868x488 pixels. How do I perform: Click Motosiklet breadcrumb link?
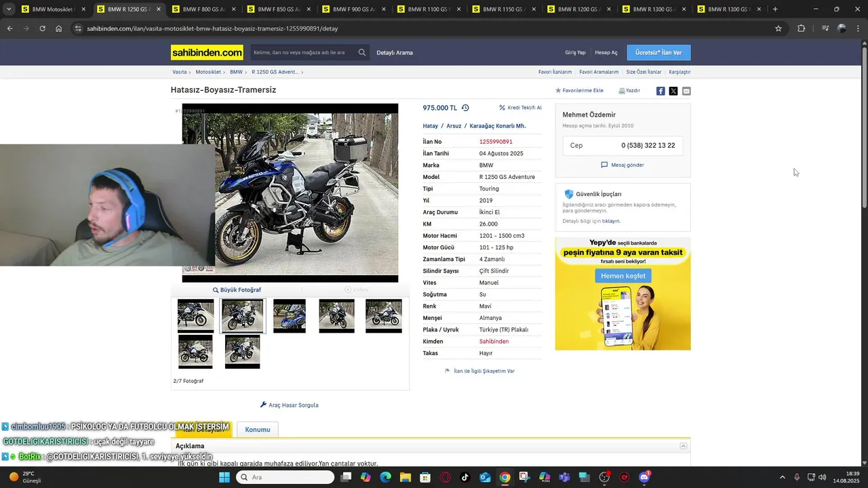pos(209,72)
